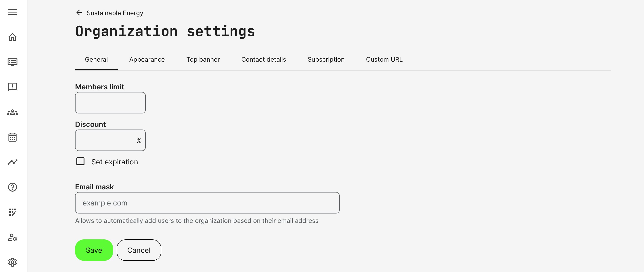
Task: Open the hamburger menu icon
Action: 13,12
